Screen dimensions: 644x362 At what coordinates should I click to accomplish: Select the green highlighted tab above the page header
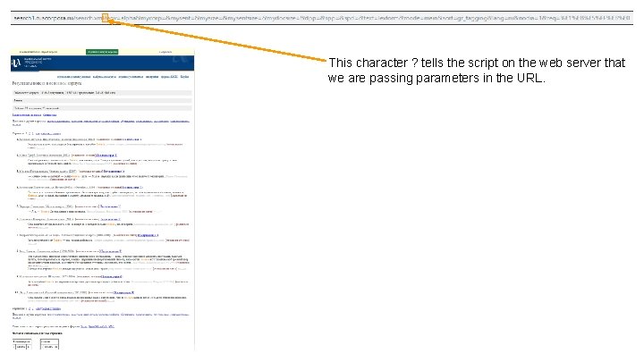102,52
